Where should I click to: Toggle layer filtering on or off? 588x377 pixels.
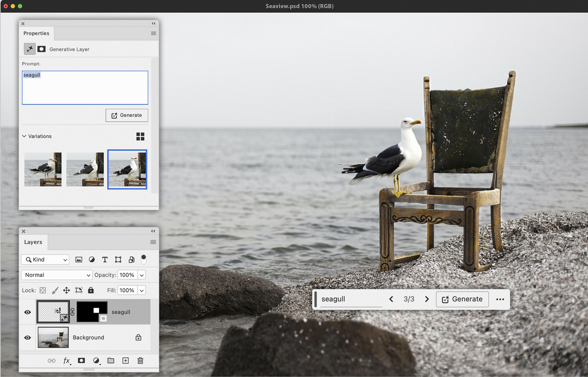(144, 259)
